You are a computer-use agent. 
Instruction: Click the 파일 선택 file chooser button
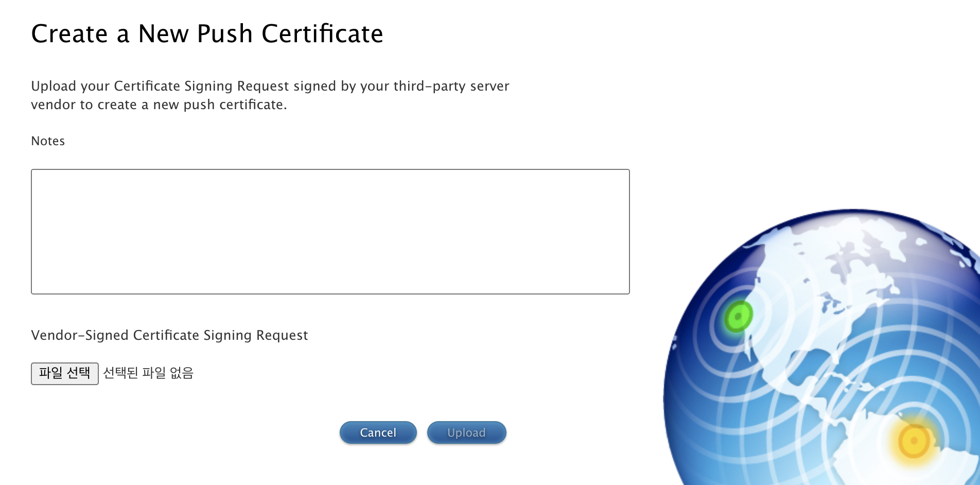(65, 373)
